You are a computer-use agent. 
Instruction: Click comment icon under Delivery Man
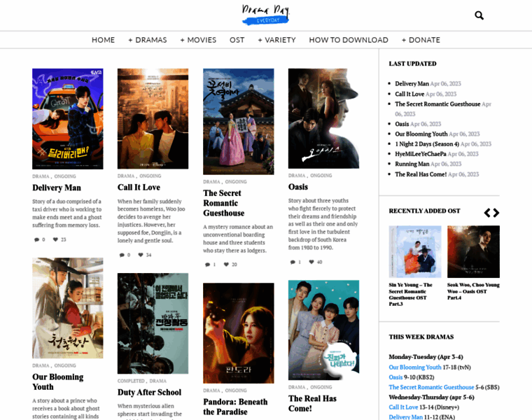(x=36, y=239)
